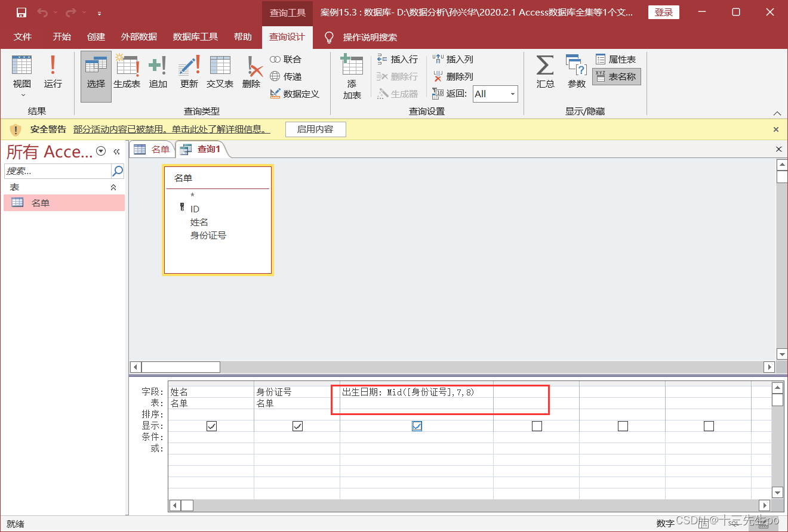Click 删除列 delete columns

click(x=453, y=76)
